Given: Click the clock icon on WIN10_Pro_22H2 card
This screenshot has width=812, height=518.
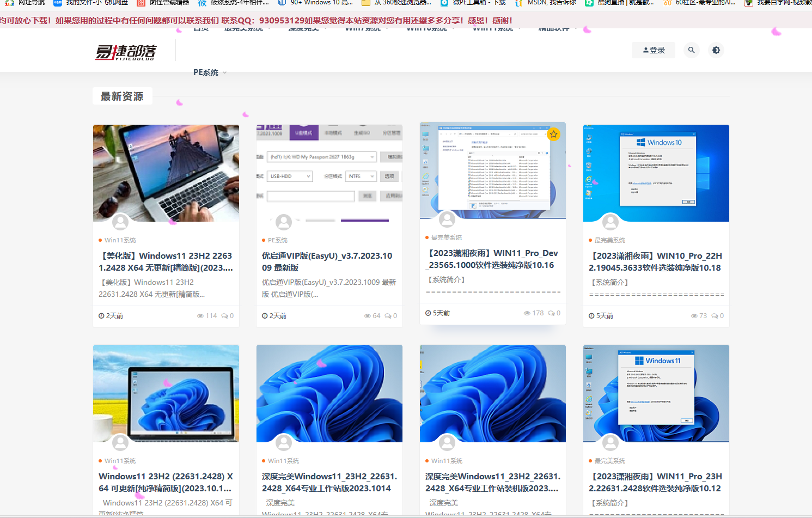Looking at the screenshot, I should point(591,316).
